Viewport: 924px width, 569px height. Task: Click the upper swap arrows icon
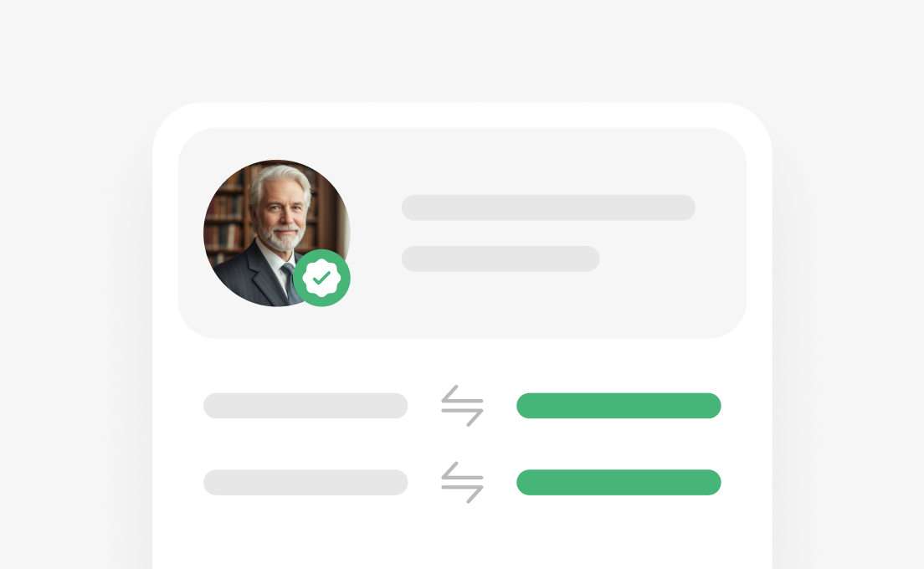tap(463, 406)
